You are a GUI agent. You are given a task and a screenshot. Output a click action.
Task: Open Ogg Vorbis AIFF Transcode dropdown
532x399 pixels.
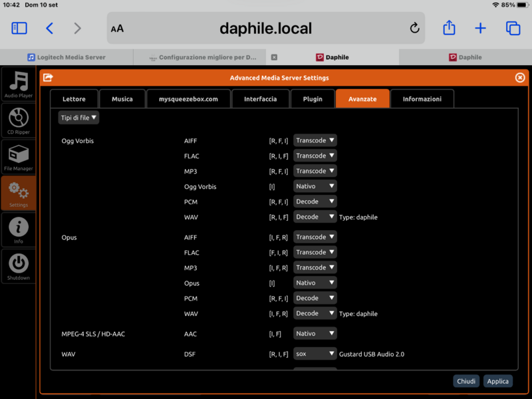click(x=315, y=140)
